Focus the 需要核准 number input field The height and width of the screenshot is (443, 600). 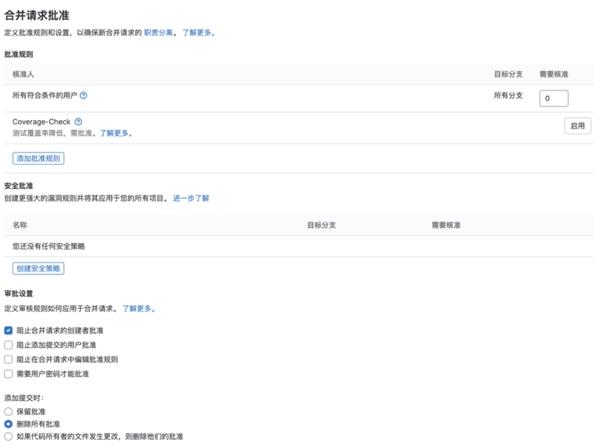click(553, 98)
